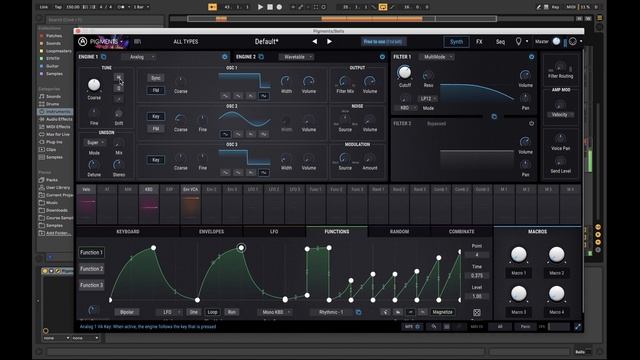The image size is (640, 360).
Task: Open the Rhythmic - 1 preset dropdown
Action: tap(332, 312)
